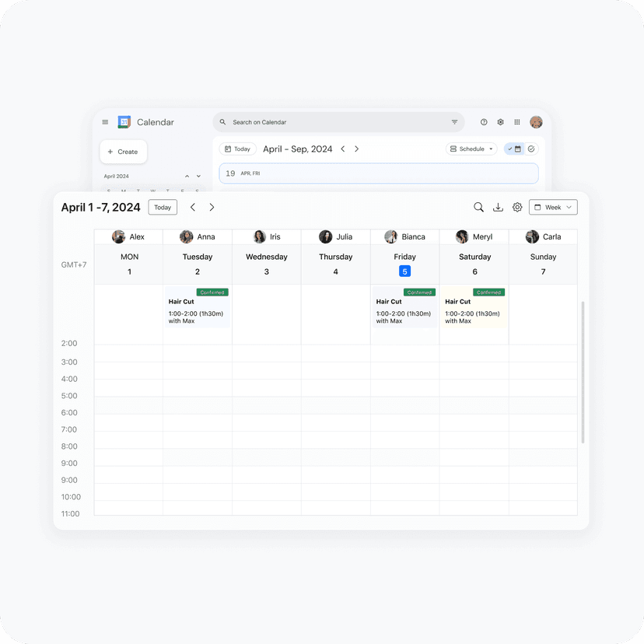The height and width of the screenshot is (644, 644).
Task: Click the download icon in week toolbar
Action: (x=499, y=208)
